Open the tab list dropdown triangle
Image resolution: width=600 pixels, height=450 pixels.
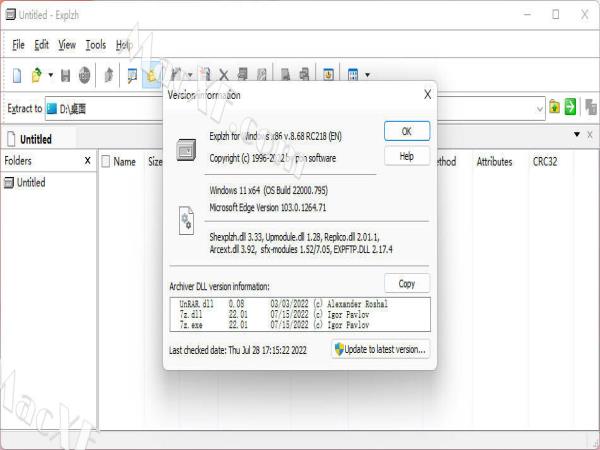point(577,134)
